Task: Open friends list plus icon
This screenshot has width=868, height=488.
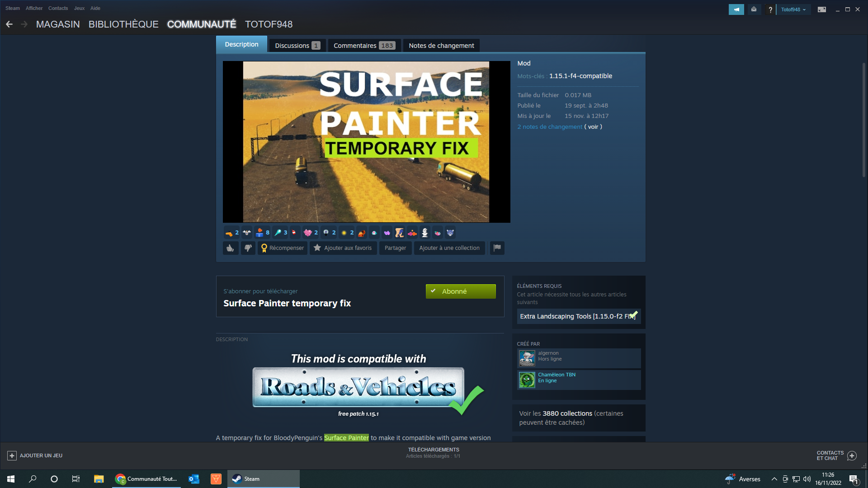Action: [x=852, y=455]
